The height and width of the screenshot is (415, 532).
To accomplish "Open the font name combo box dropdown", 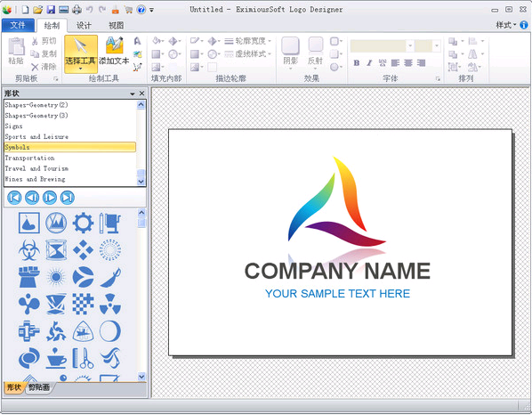I will pyautogui.click(x=410, y=45).
